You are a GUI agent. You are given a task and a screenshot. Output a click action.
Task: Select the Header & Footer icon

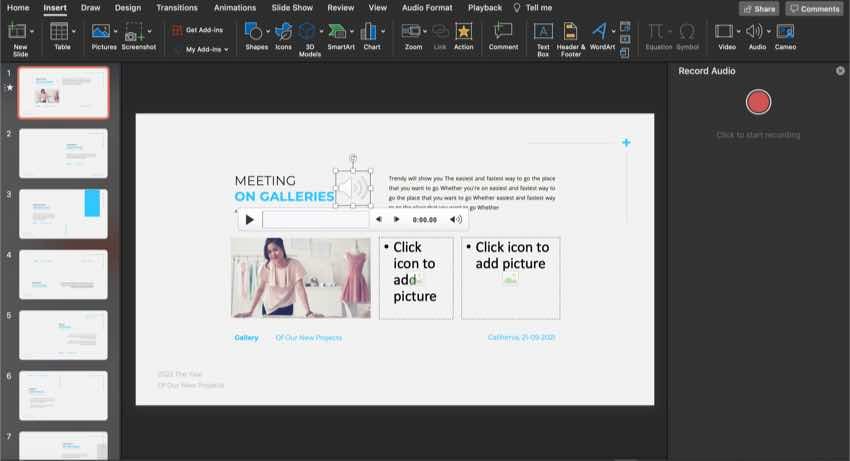[570, 32]
